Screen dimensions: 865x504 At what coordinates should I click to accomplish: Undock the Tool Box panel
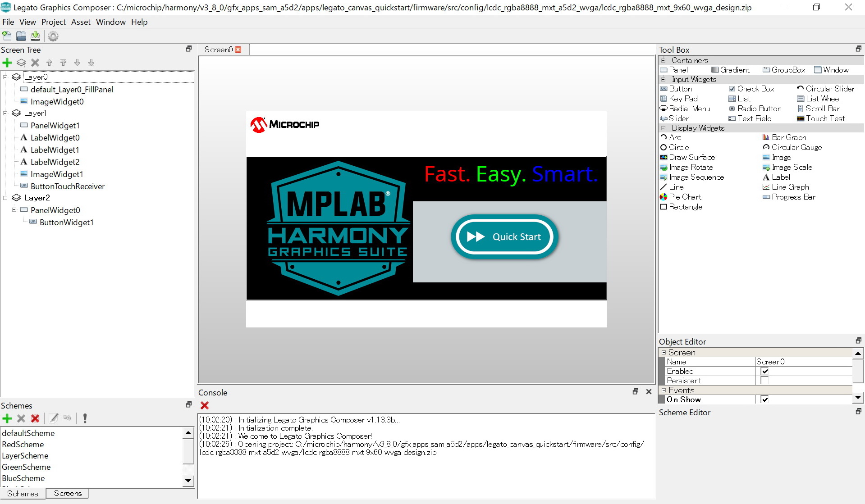click(858, 49)
